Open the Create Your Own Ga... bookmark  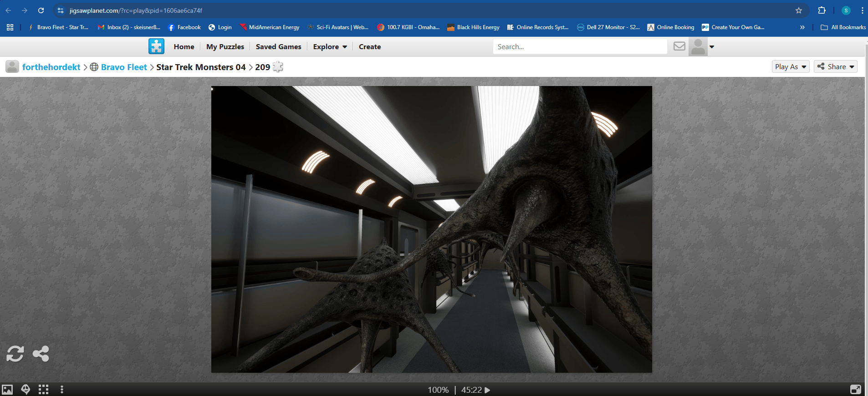[x=733, y=27]
